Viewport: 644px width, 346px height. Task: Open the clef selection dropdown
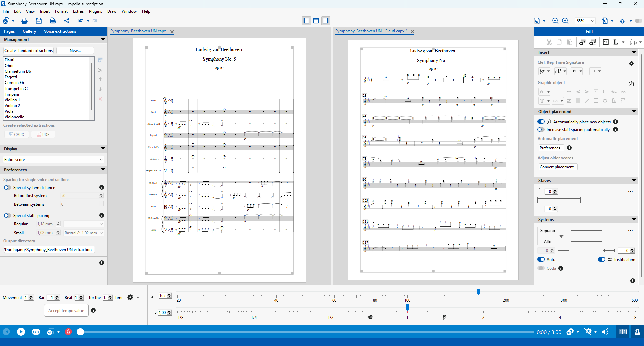pos(544,71)
